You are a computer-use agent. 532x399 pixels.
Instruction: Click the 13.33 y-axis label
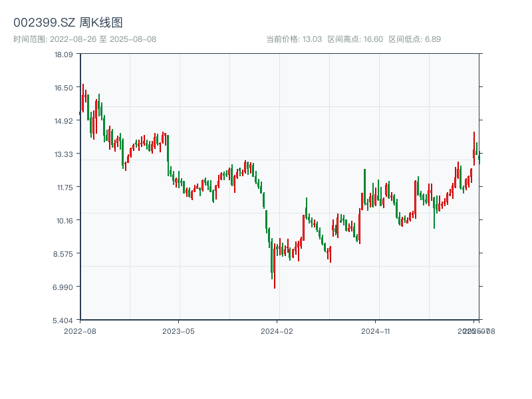(x=64, y=154)
